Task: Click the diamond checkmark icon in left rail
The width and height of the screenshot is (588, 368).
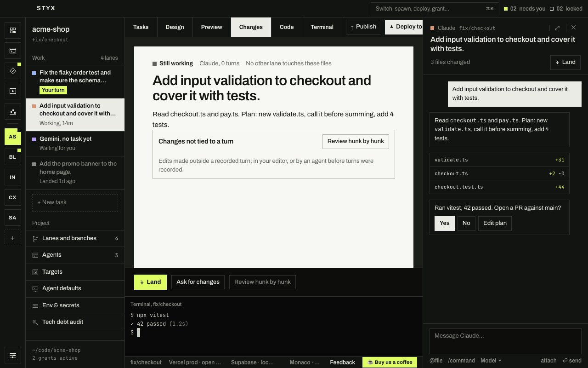Action: [13, 71]
